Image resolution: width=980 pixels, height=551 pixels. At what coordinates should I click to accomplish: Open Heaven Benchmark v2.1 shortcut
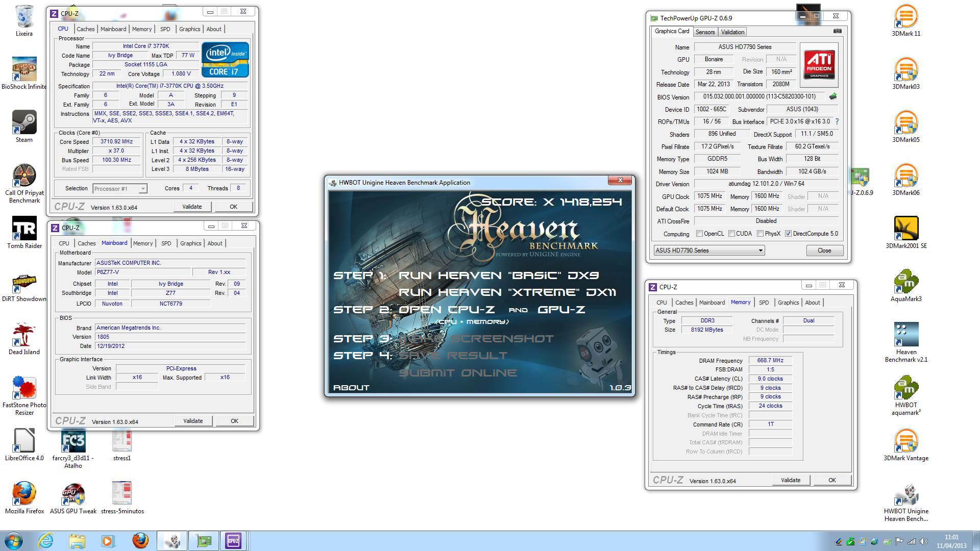click(x=906, y=342)
